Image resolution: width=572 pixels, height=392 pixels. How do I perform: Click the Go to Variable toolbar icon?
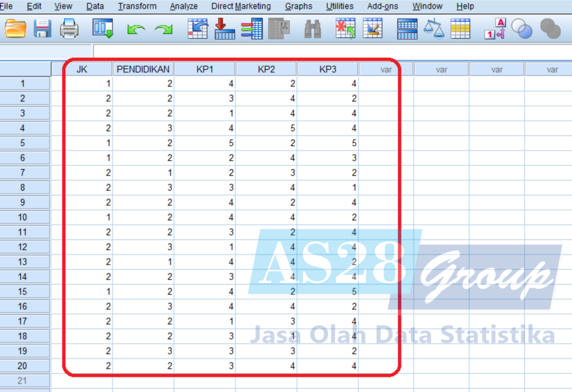tap(225, 28)
